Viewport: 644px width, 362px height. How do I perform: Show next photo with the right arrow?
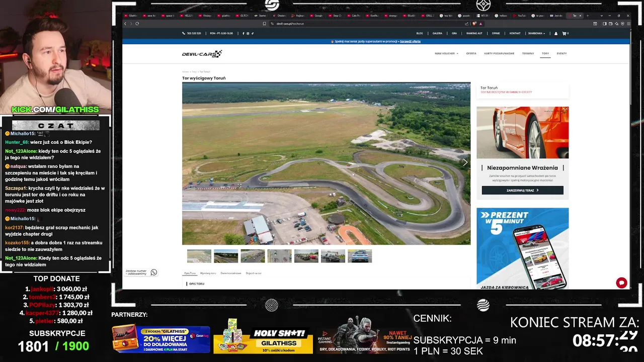pos(465,162)
